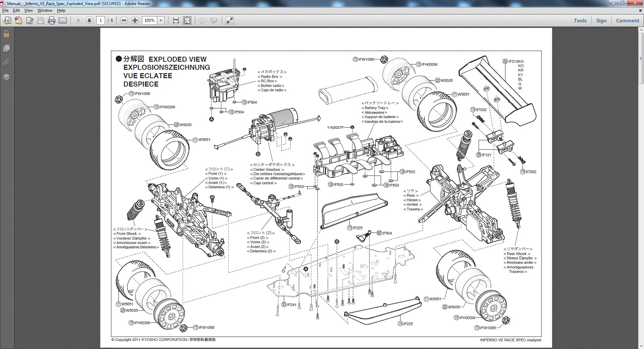Zoom in with the plus button
Viewport: 644px width, 349px height.
(x=135, y=20)
